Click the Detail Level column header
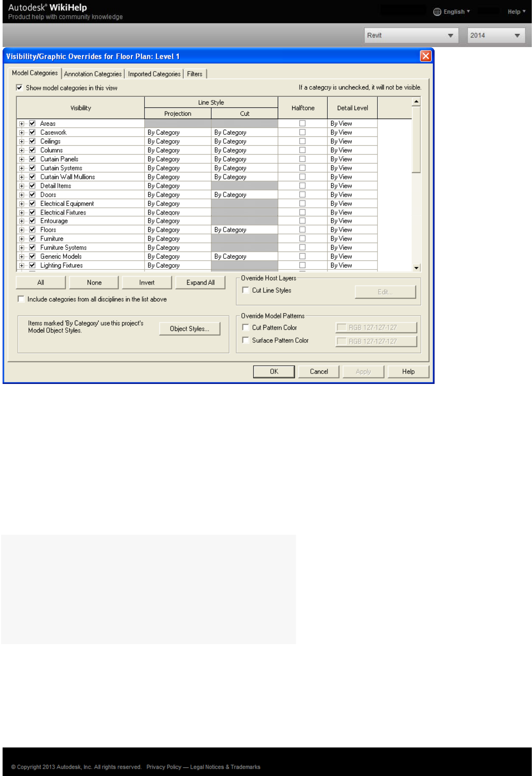Viewport: 532px width, 776px height. click(x=352, y=108)
